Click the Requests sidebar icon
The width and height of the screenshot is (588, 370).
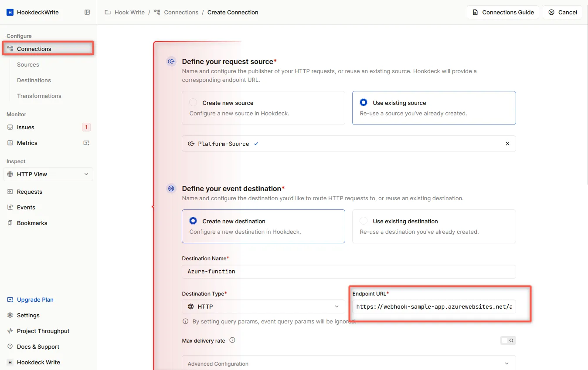pyautogui.click(x=10, y=192)
